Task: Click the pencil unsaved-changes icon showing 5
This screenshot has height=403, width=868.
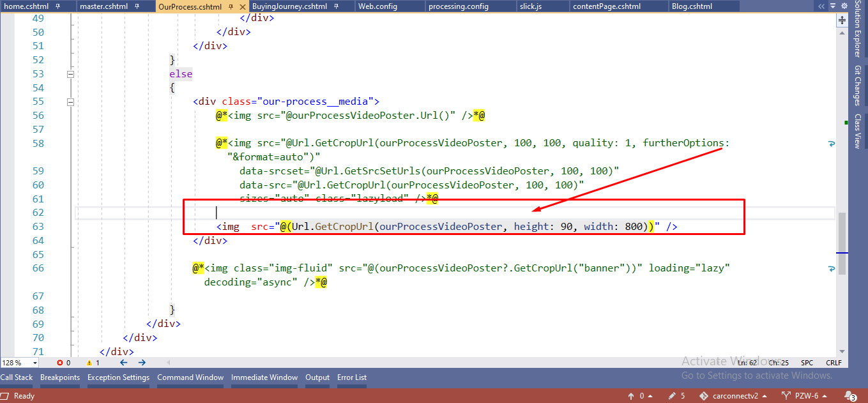Action: pos(676,395)
